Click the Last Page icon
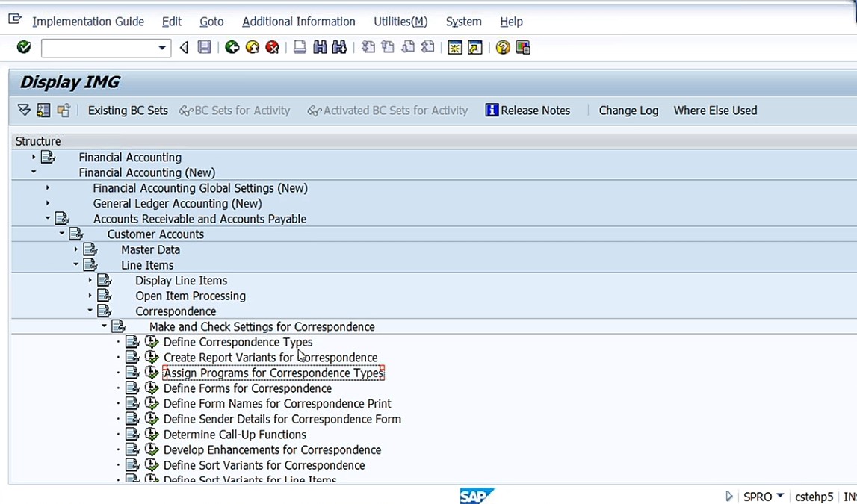This screenshot has height=504, width=857. 428,48
